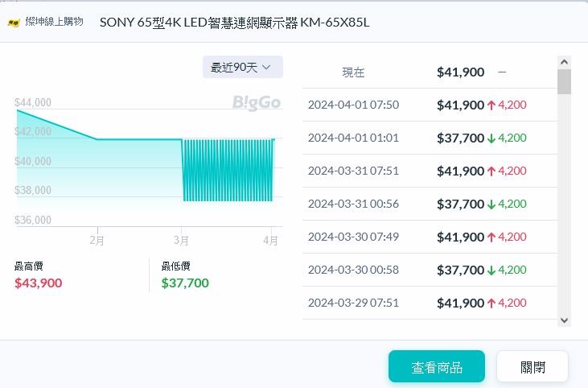Click the $36,000 y-axis label
Viewport: 588px width, 388px height.
point(33,220)
